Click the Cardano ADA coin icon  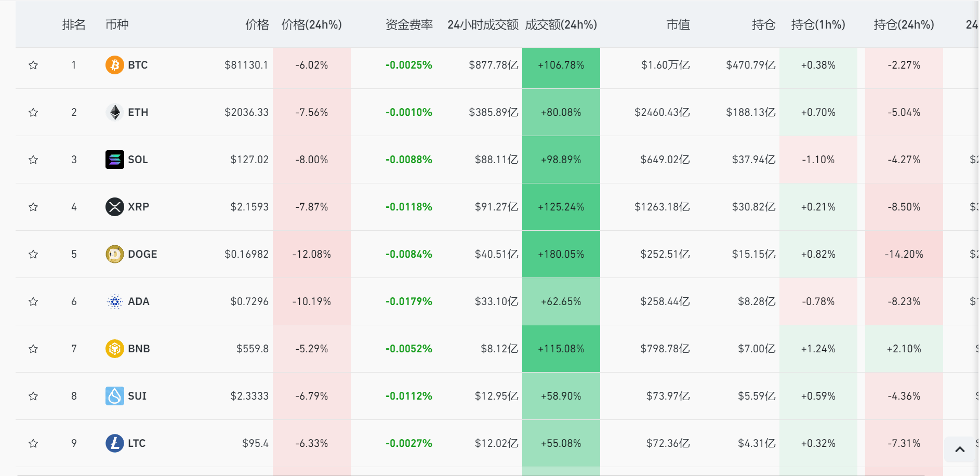tap(114, 301)
